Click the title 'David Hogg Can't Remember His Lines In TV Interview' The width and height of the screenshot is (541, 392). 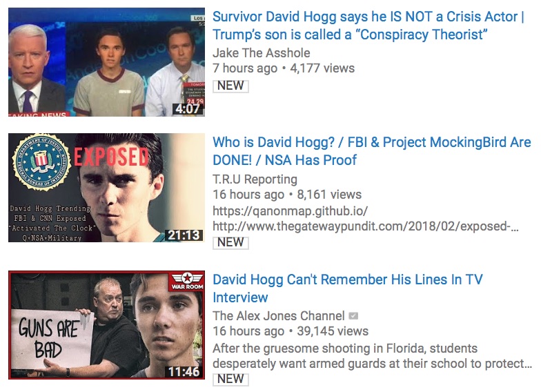[x=348, y=288]
